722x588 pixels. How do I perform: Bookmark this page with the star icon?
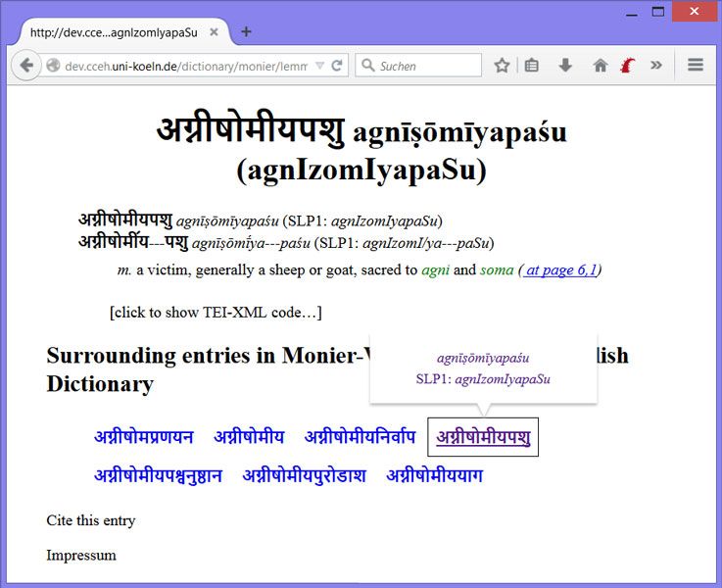(x=503, y=66)
